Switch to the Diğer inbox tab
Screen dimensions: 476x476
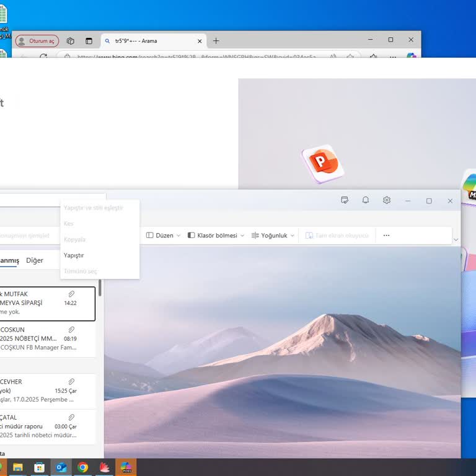(x=35, y=260)
